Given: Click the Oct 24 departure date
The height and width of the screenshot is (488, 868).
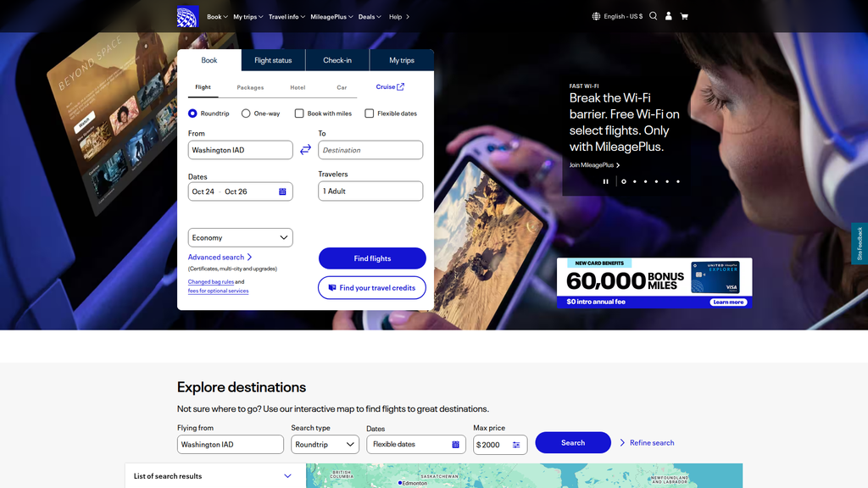Looking at the screenshot, I should [x=203, y=191].
